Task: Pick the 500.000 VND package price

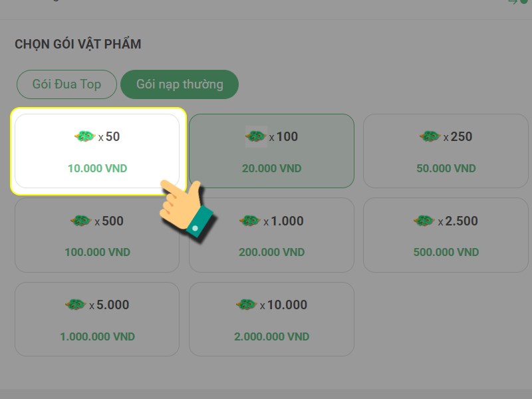Action: tap(446, 252)
